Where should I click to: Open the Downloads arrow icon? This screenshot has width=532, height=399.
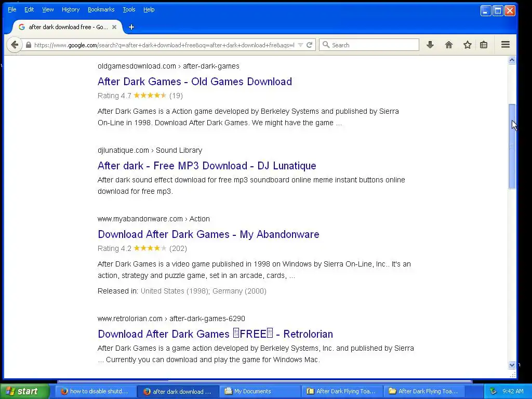[430, 45]
